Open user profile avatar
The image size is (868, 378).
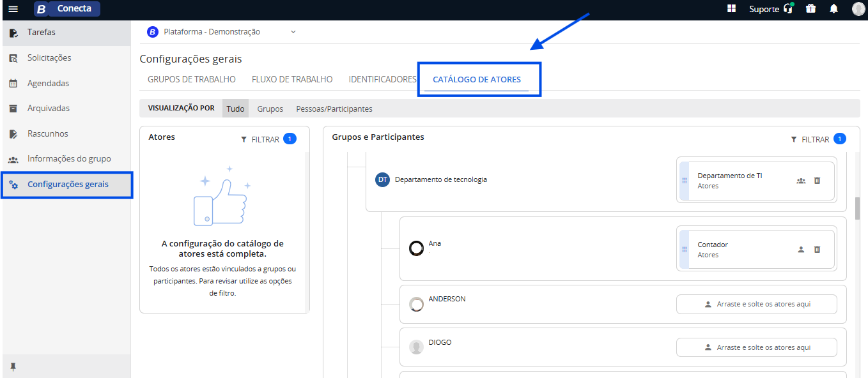858,9
